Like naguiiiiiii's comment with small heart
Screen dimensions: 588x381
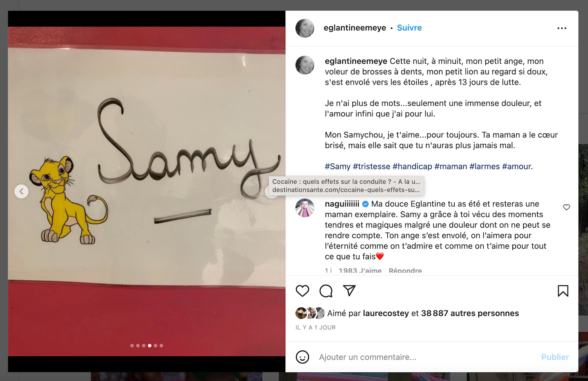click(566, 207)
